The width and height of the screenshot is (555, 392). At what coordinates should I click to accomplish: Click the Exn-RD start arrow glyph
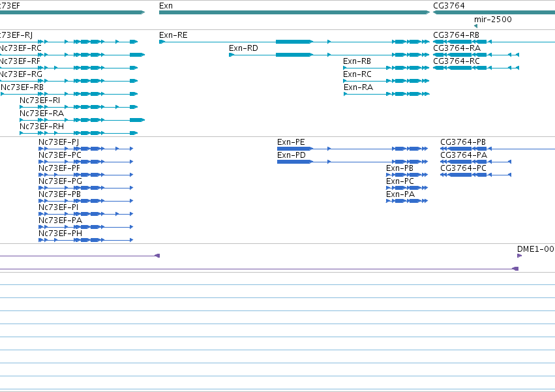(232, 55)
